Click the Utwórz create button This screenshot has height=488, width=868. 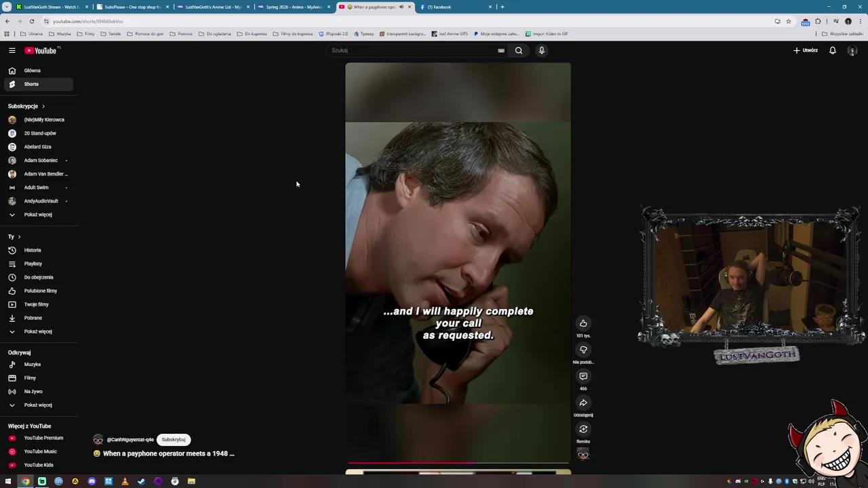pyautogui.click(x=806, y=50)
